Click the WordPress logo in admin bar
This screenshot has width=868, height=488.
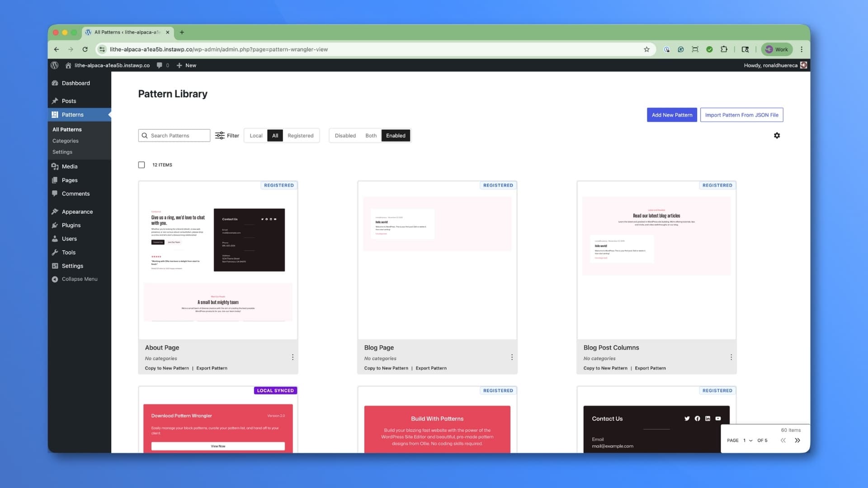(x=55, y=65)
